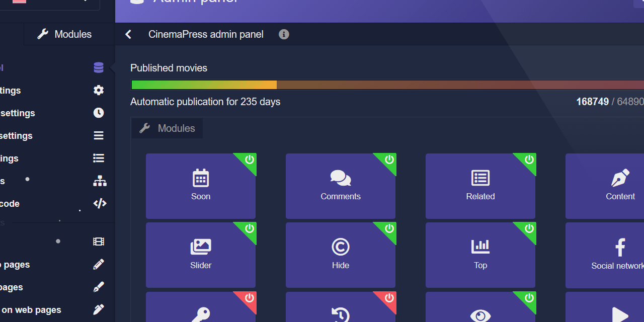
Task: Toggle power on the Comments module
Action: click(x=389, y=159)
